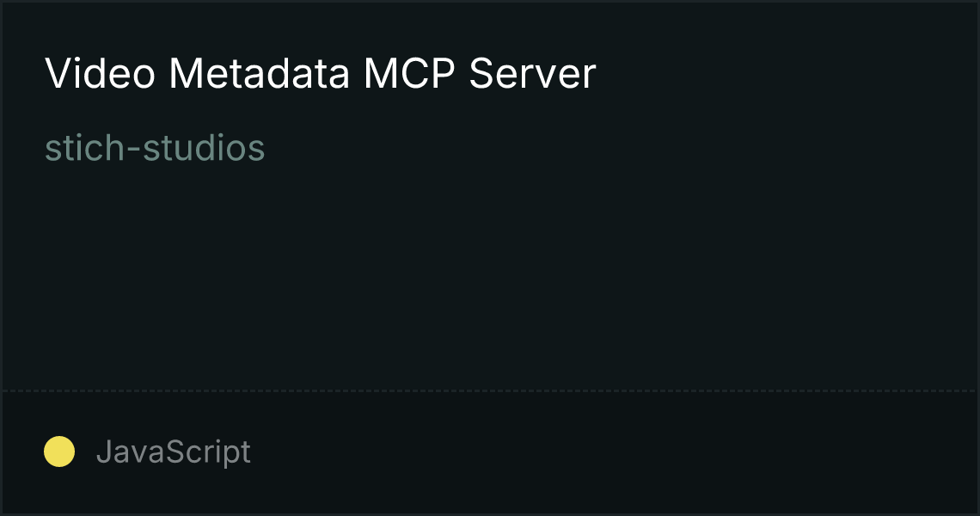Click the empty card body area
This screenshot has height=516, width=980.
(490, 275)
